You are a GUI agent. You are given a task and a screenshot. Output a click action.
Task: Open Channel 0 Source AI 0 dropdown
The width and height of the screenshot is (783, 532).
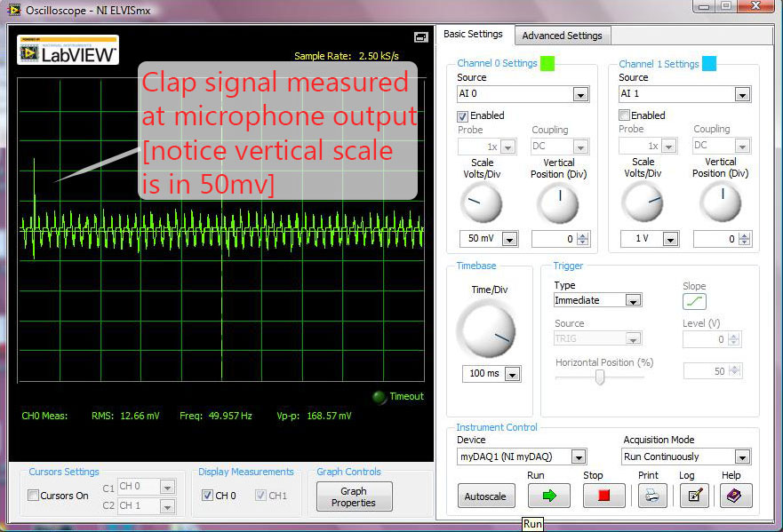coord(580,94)
